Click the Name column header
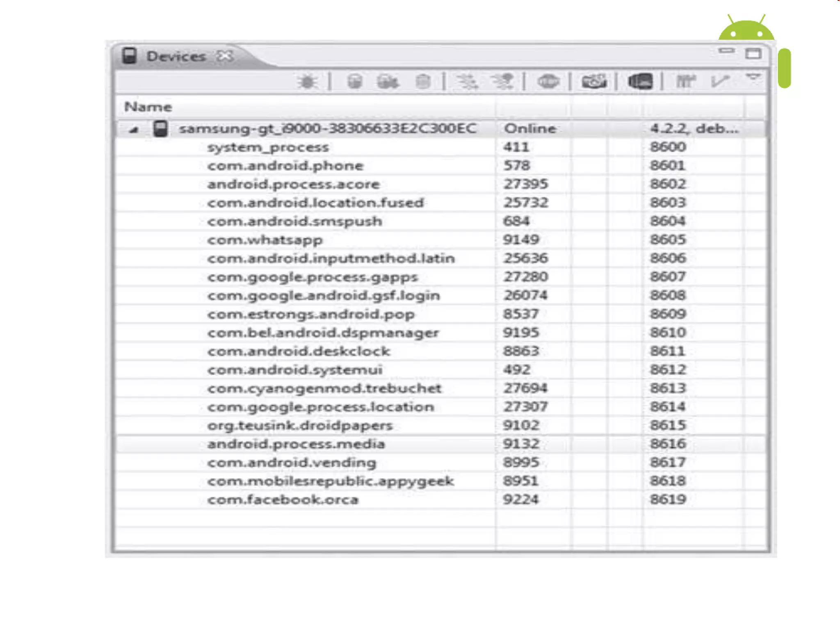The height and width of the screenshot is (630, 840). coord(148,107)
